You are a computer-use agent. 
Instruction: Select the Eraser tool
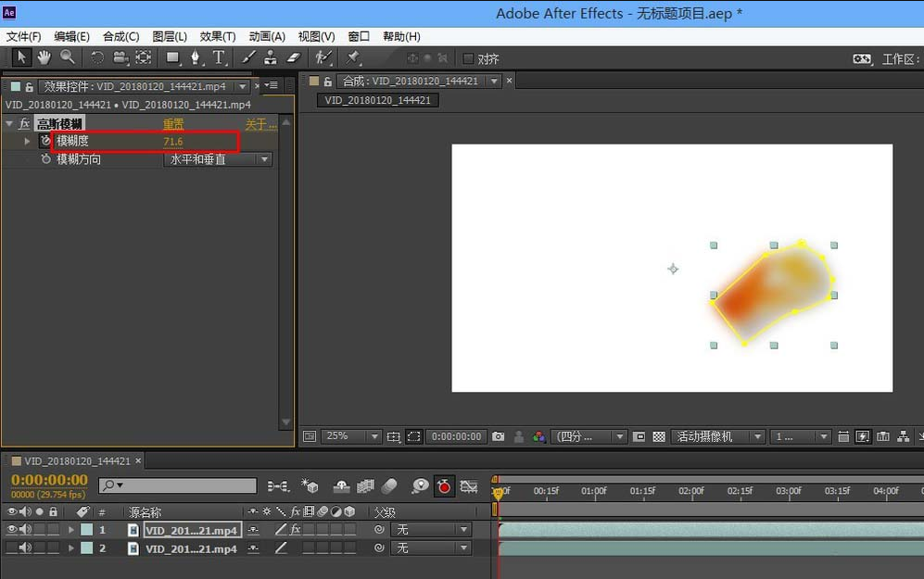294,57
